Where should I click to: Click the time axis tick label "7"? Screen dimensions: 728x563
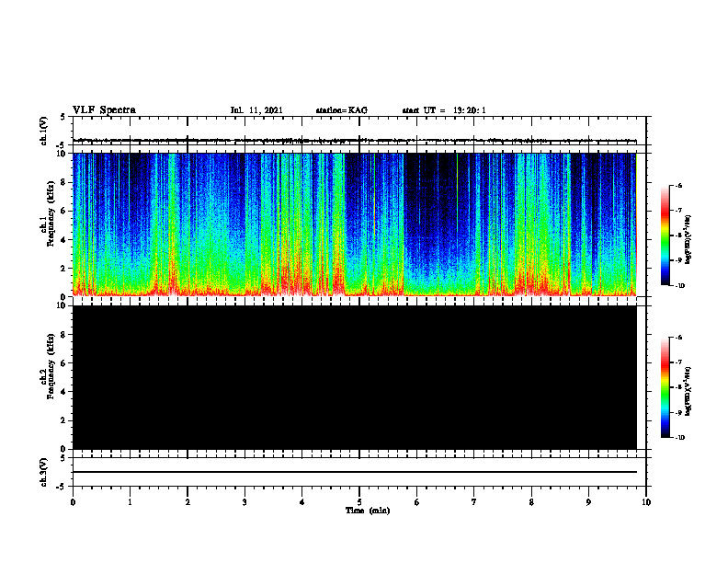pyautogui.click(x=474, y=502)
